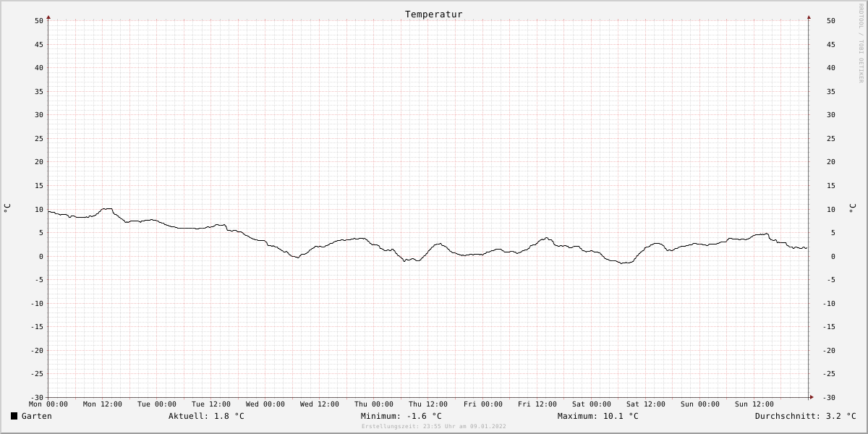This screenshot has height=434, width=868.
Task: Click the 'Garten' legend label
Action: [37, 416]
